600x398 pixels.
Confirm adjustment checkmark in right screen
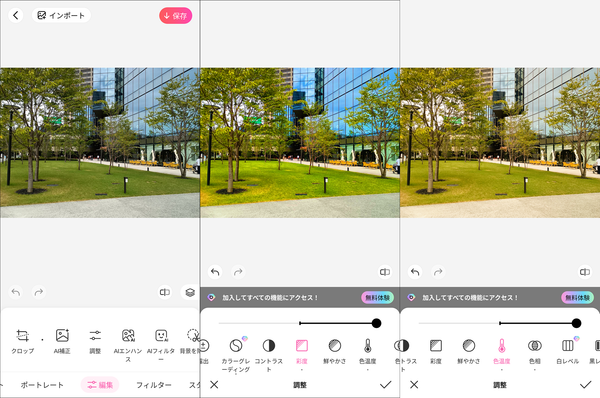[585, 385]
